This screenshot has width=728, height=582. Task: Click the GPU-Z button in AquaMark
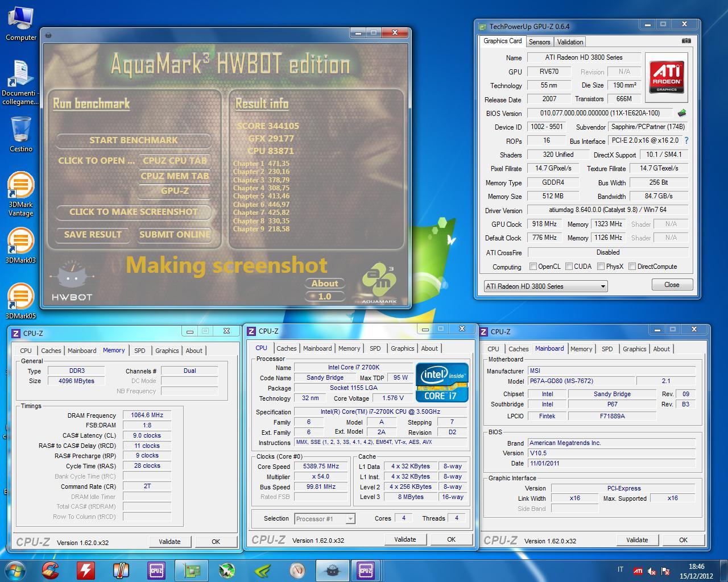[175, 190]
